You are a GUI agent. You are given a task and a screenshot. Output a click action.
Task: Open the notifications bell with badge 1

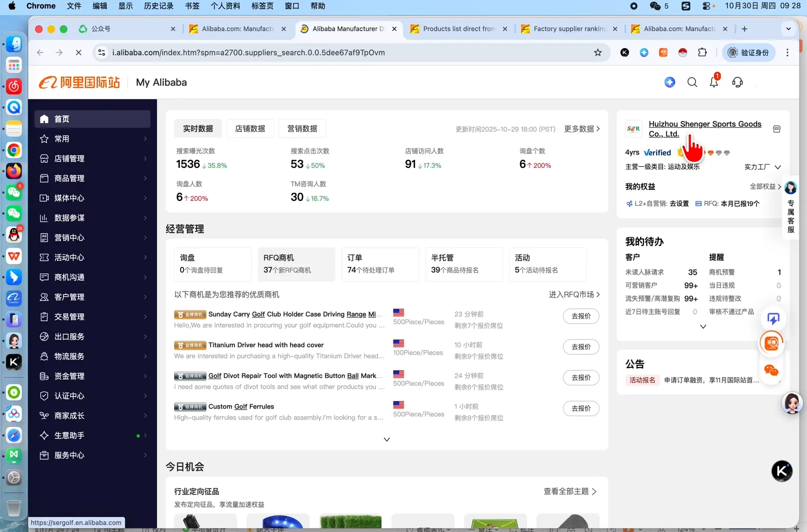pyautogui.click(x=713, y=82)
